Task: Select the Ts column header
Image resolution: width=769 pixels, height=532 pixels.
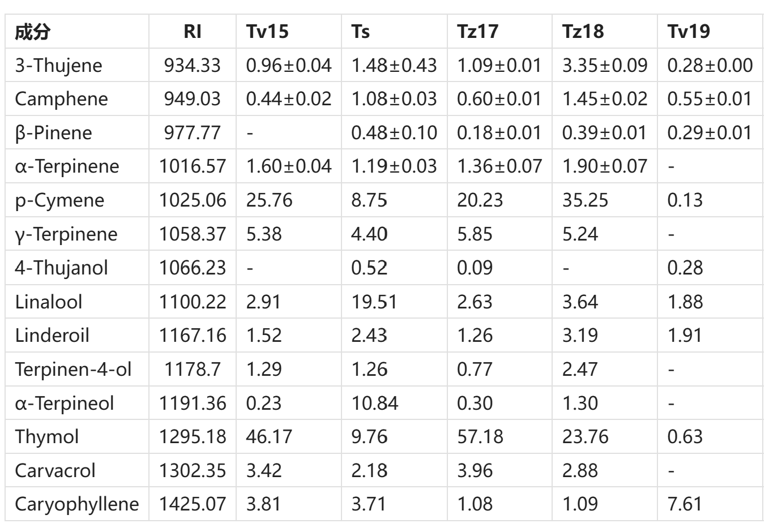Action: (x=361, y=31)
